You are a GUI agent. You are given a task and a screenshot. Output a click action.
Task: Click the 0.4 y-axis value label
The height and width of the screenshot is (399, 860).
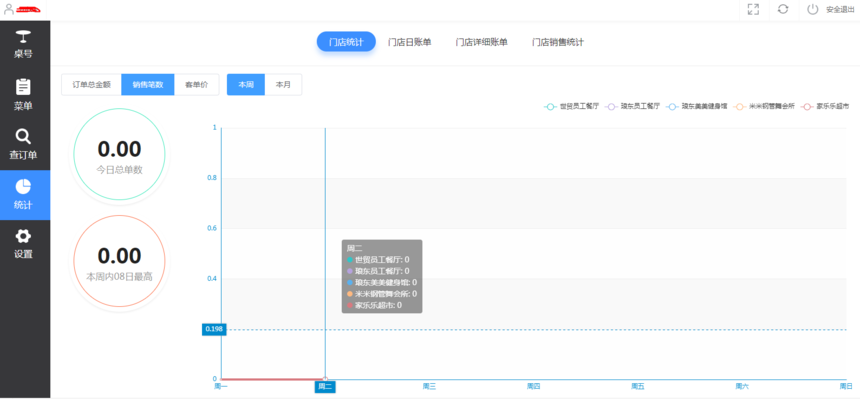click(212, 278)
